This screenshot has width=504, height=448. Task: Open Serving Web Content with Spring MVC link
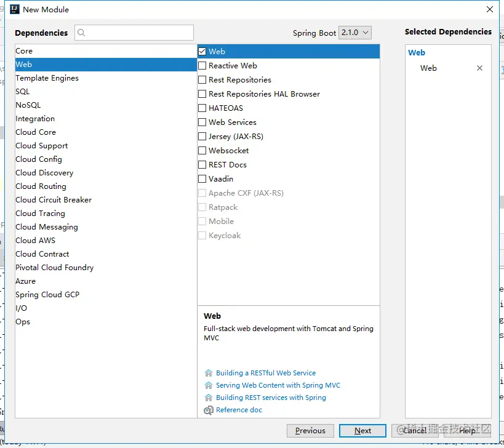click(x=278, y=385)
